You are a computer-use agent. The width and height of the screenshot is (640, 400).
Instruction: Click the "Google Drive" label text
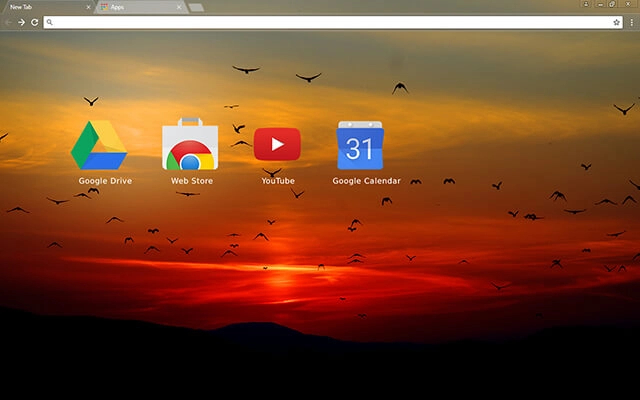[x=105, y=181]
